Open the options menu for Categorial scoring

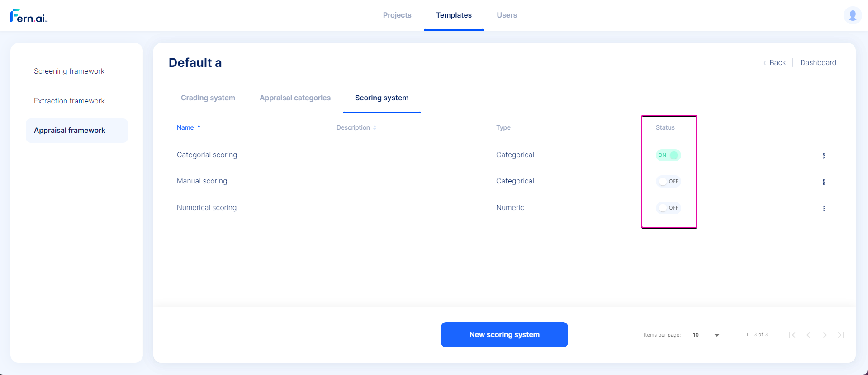point(823,155)
